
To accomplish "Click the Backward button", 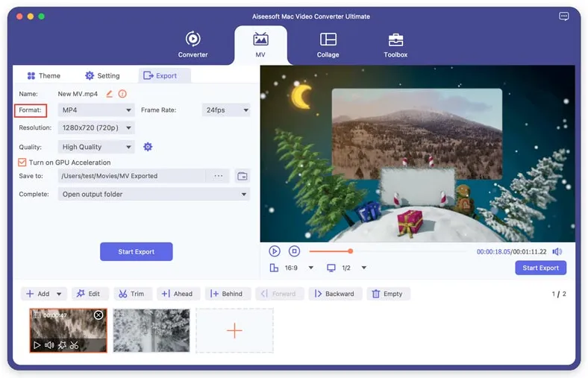I will tap(334, 294).
